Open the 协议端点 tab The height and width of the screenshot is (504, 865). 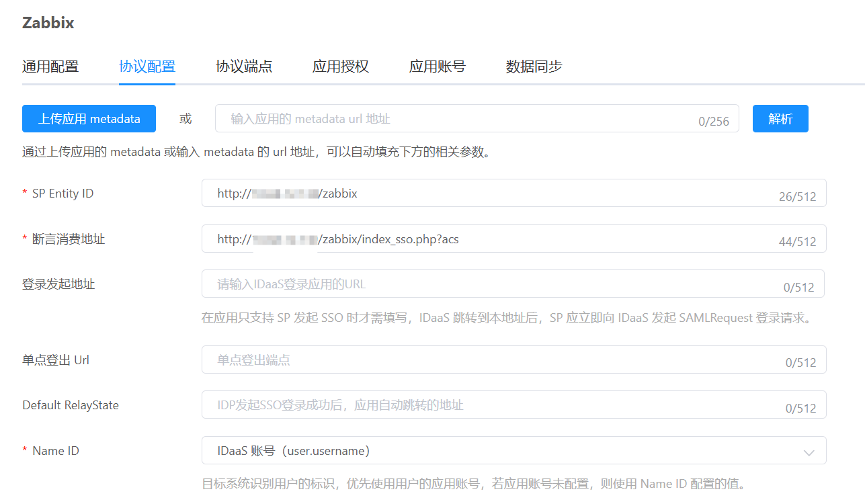244,67
